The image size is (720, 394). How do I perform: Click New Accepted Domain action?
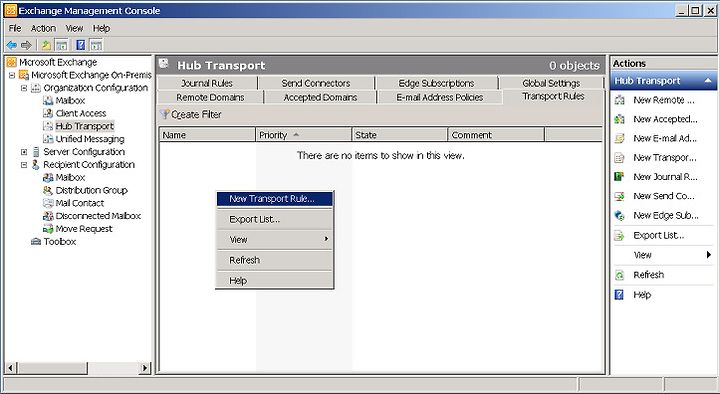[664, 119]
